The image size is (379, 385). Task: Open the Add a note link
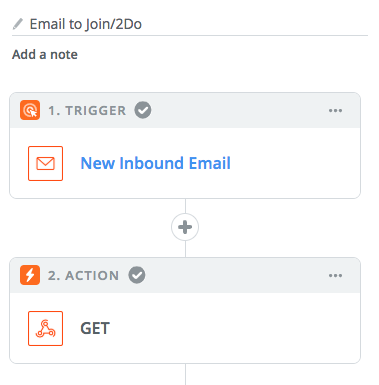[45, 54]
